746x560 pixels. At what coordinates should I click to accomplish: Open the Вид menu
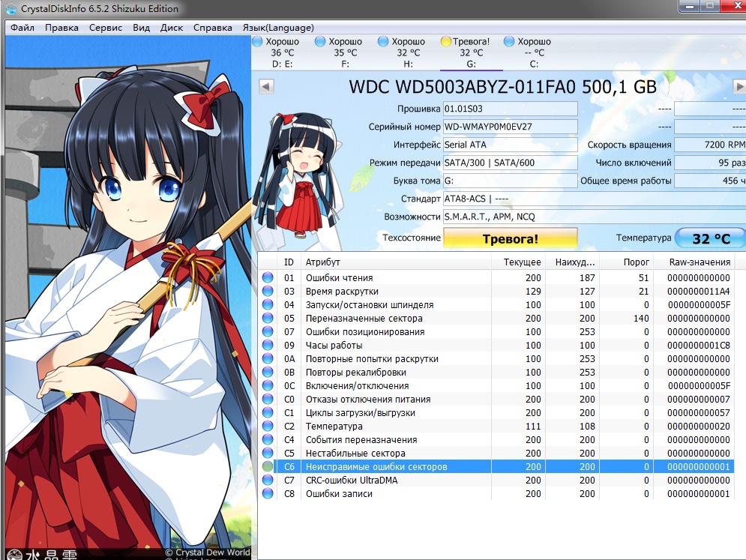(141, 28)
